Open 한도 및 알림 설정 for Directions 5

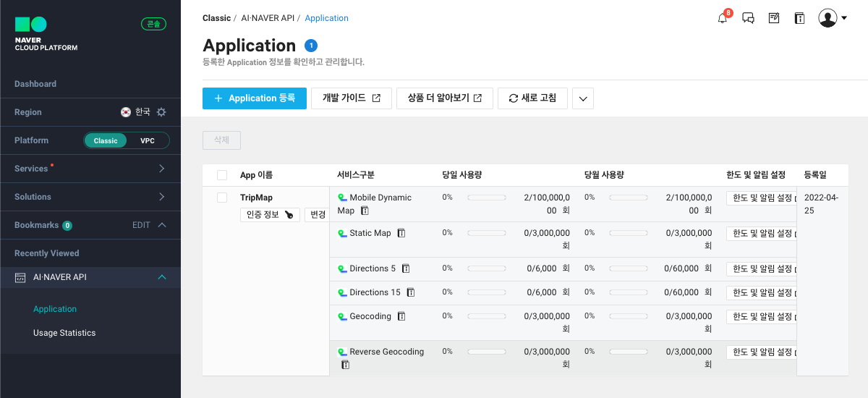pyautogui.click(x=762, y=269)
